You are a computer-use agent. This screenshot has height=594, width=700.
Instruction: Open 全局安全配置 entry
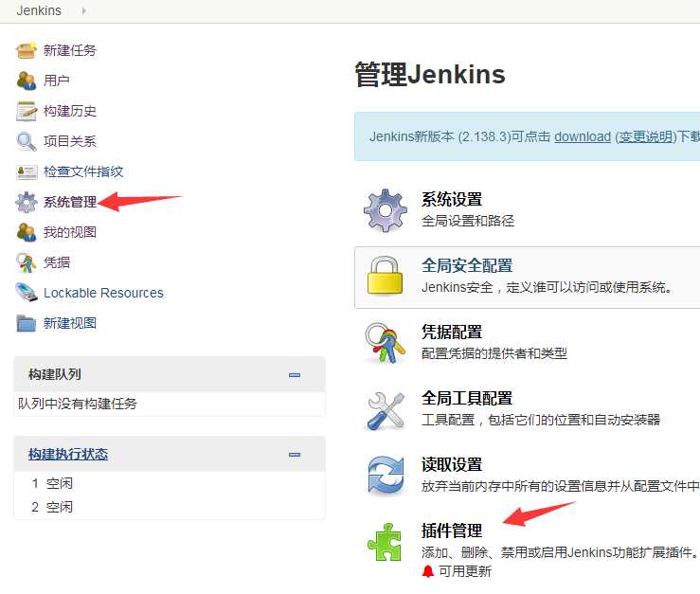[467, 265]
